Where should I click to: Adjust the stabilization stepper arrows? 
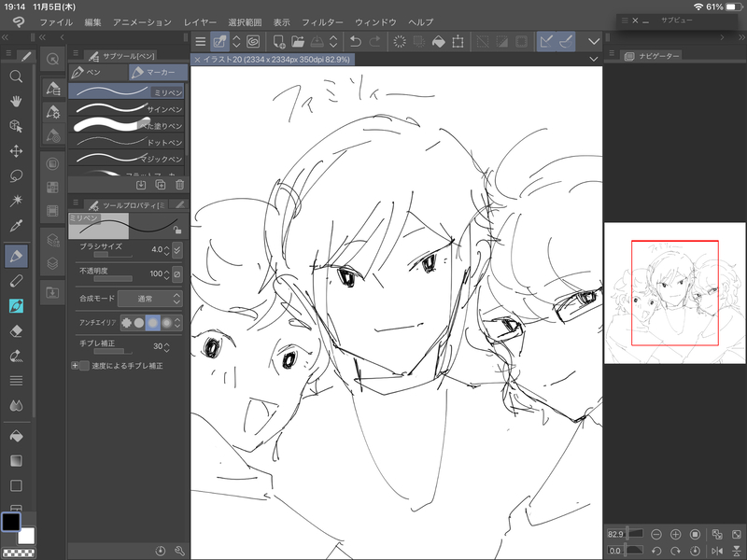[166, 347]
